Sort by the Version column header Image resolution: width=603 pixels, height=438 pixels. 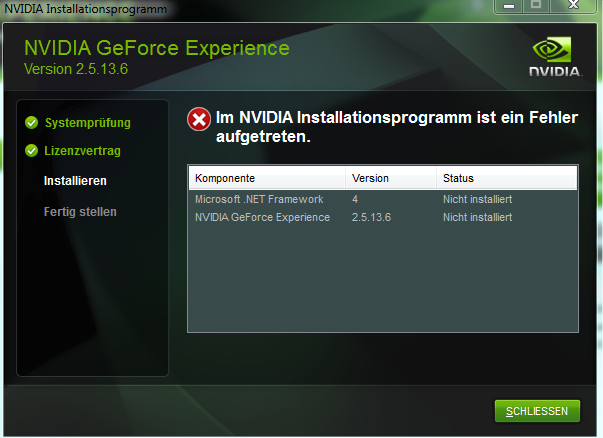click(391, 178)
